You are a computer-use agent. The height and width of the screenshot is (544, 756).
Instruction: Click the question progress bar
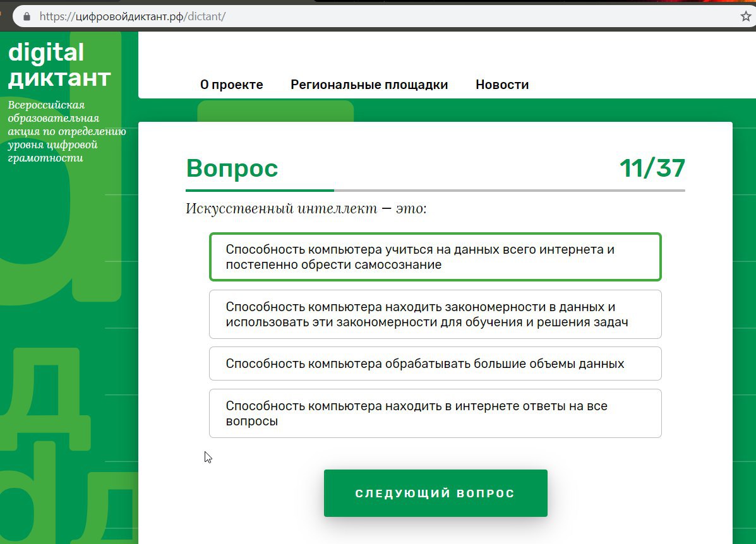pyautogui.click(x=435, y=191)
